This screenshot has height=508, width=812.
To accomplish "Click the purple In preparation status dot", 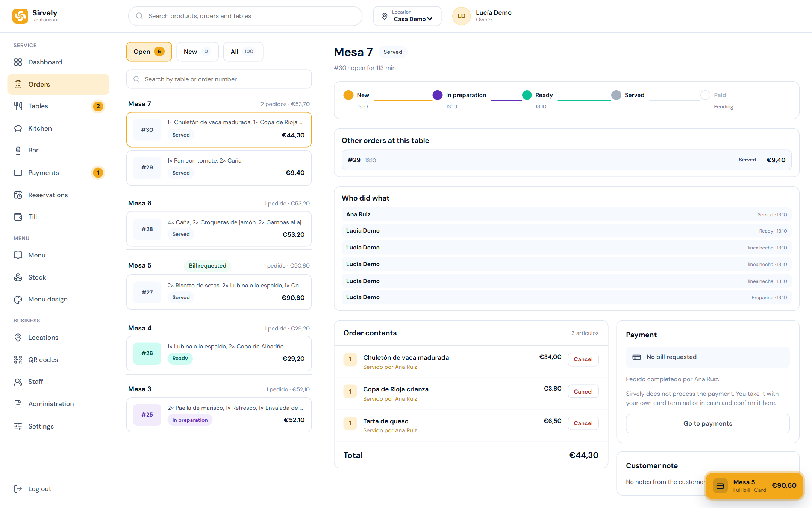I will [437, 95].
